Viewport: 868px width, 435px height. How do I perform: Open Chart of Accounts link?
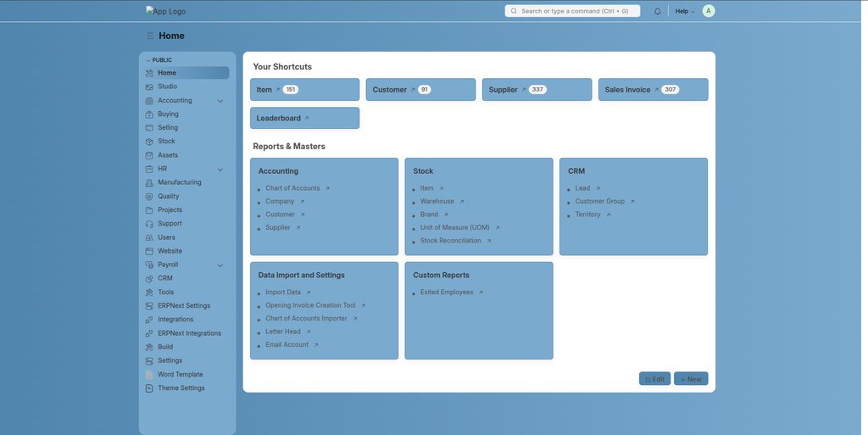[x=292, y=188]
